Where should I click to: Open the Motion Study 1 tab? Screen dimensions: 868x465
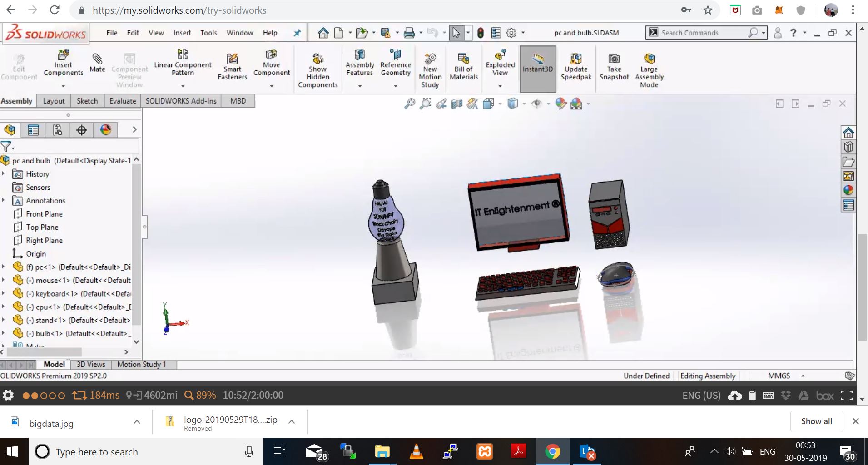(142, 364)
